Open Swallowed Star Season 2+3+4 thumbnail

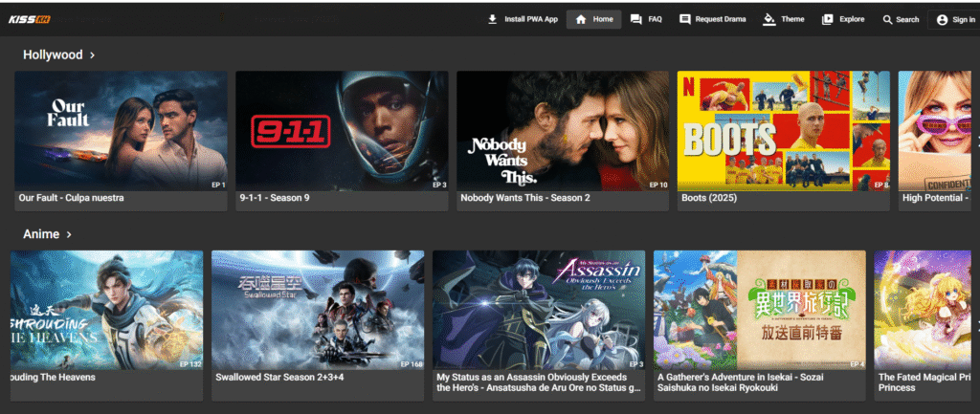[x=317, y=310]
